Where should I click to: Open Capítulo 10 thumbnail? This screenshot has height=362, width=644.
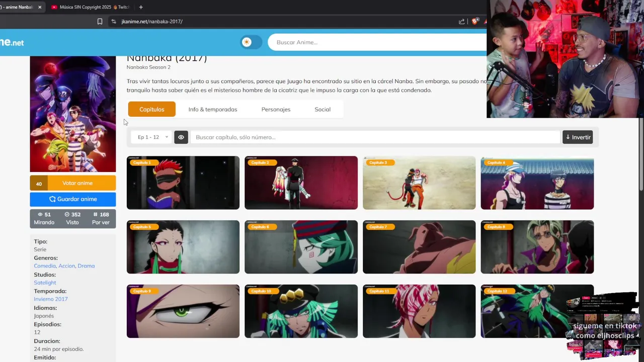tap(301, 311)
